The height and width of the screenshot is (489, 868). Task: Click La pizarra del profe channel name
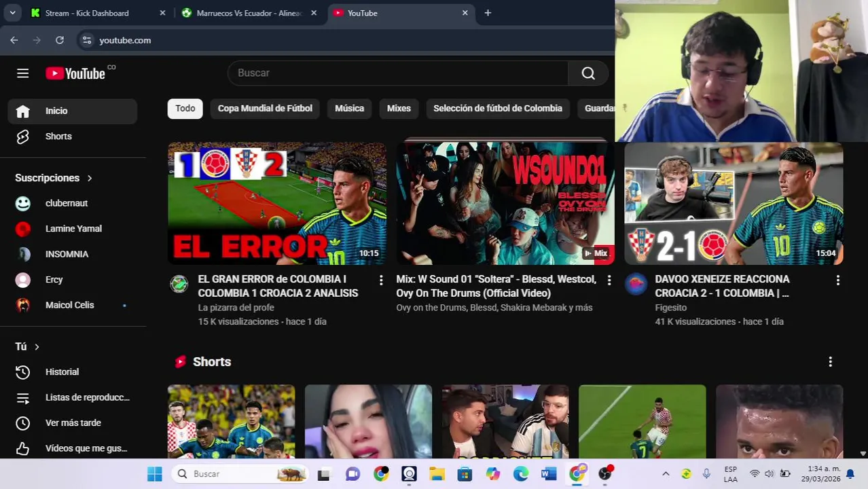click(236, 308)
